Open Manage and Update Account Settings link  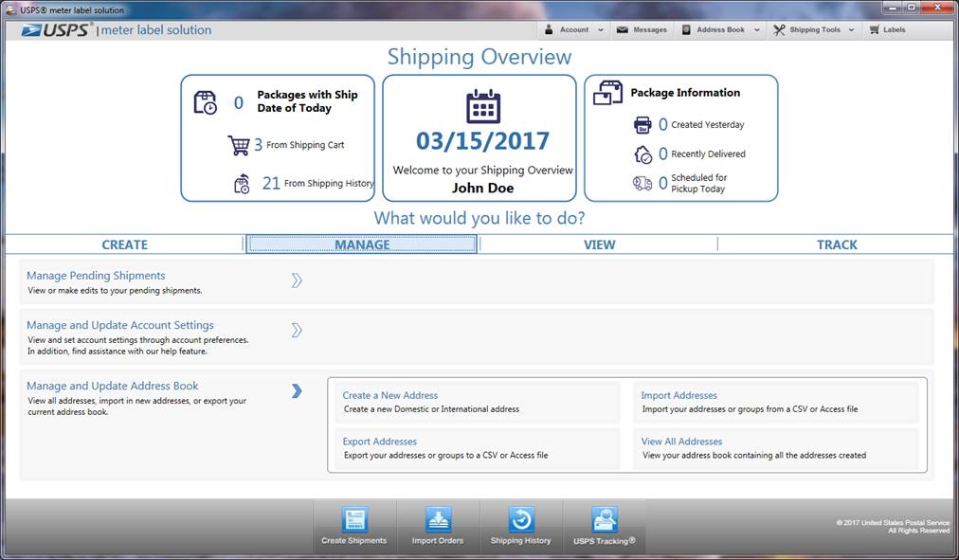(x=120, y=325)
